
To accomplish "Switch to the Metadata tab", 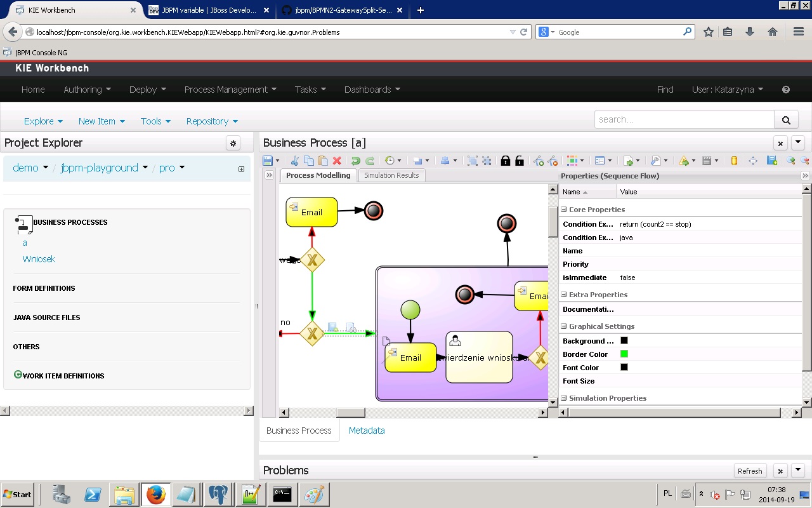I will click(367, 431).
